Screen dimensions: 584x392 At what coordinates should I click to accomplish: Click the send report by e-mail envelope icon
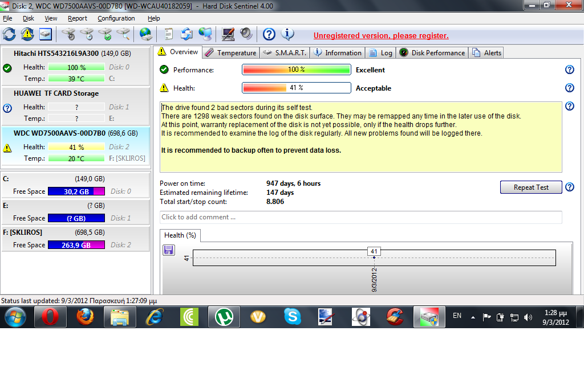pos(186,34)
